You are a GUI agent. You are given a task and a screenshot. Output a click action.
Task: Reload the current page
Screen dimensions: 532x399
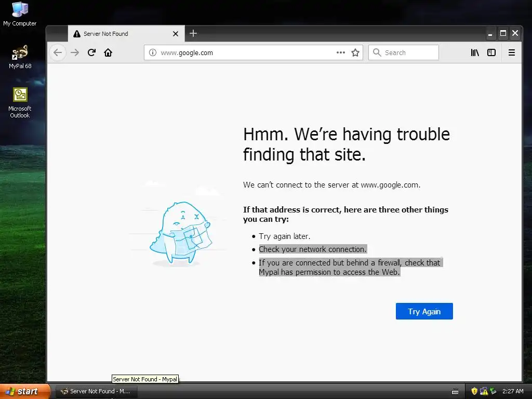coord(91,52)
